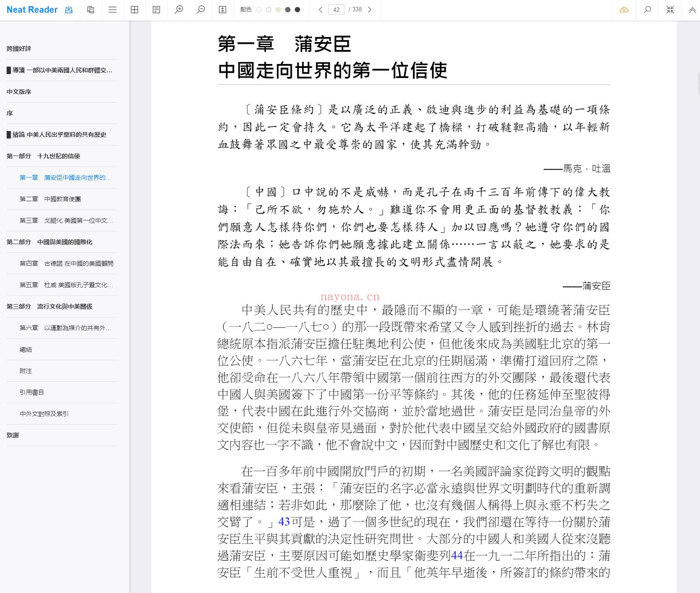This screenshot has height=593, width=700.
Task: Click the vertical scrollbar at right edge
Action: pos(699,85)
